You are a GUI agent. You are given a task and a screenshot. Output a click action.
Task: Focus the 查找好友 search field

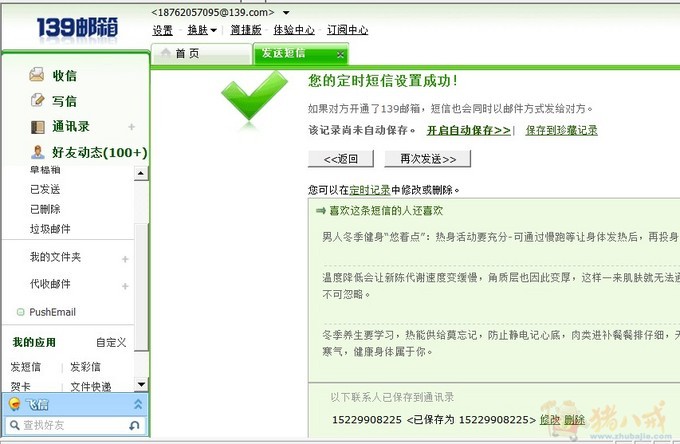pos(74,425)
